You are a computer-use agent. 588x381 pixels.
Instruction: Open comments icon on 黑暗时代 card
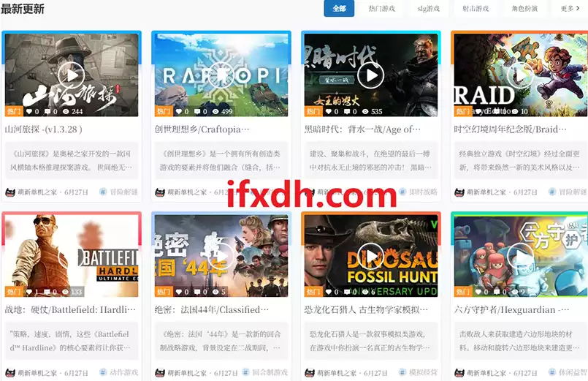click(347, 111)
